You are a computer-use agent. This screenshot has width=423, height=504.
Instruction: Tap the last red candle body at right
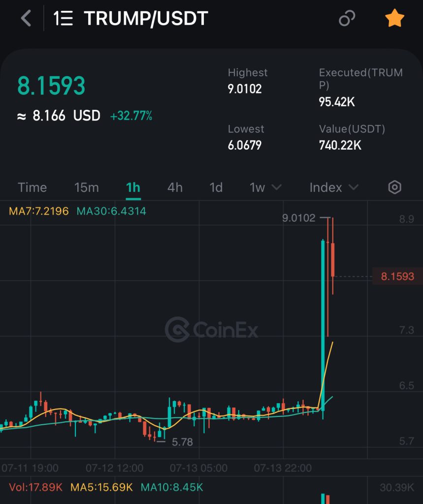point(332,260)
